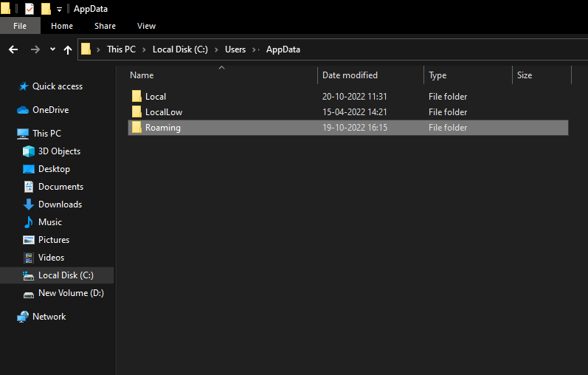Viewport: 588px width, 375px height.
Task: Click AppData in the address bar
Action: (x=283, y=49)
